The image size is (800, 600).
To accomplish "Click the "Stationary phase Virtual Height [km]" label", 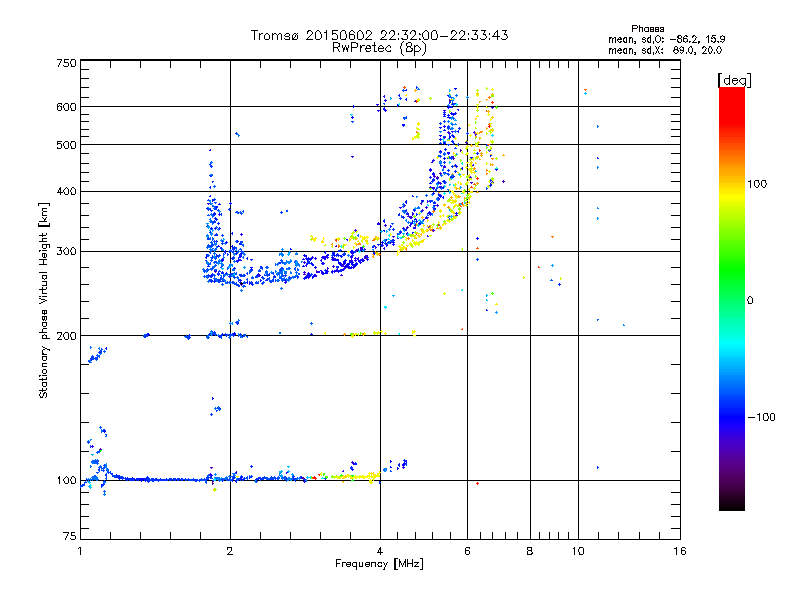I will [44, 301].
